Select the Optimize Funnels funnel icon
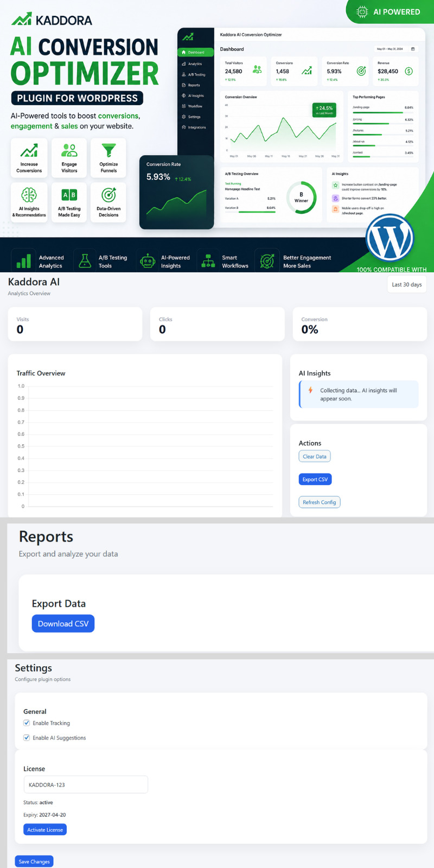 108,150
